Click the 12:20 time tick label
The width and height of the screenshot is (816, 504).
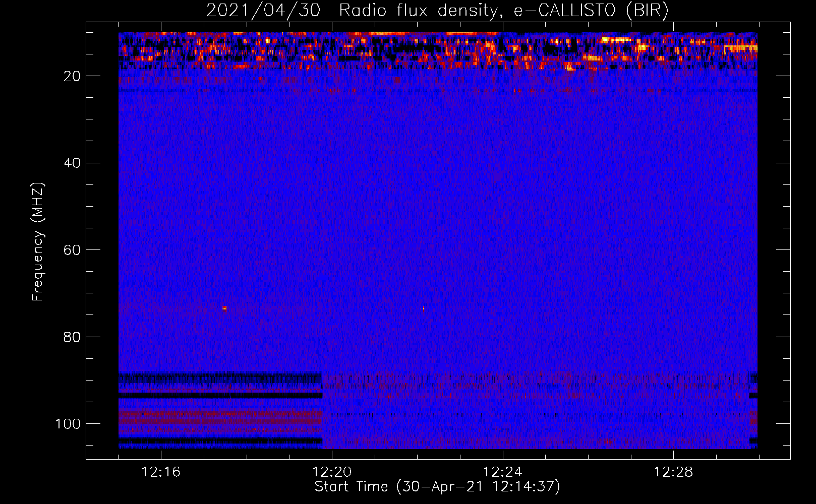tap(332, 472)
